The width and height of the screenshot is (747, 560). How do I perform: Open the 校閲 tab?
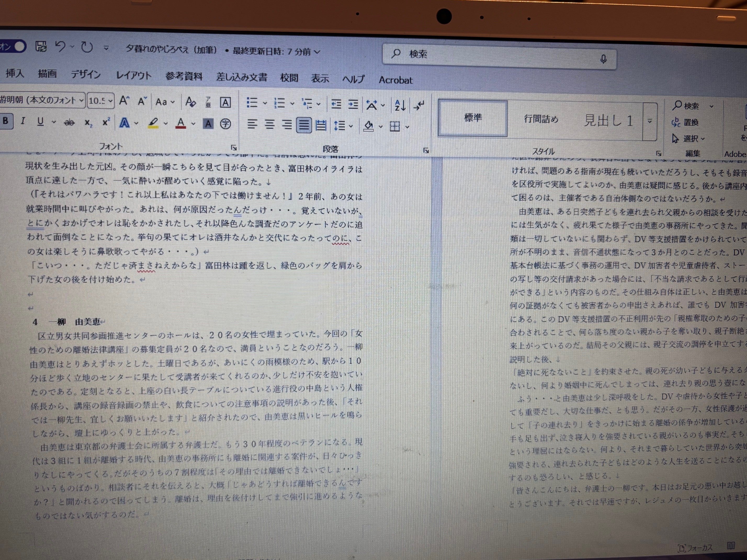pos(289,78)
